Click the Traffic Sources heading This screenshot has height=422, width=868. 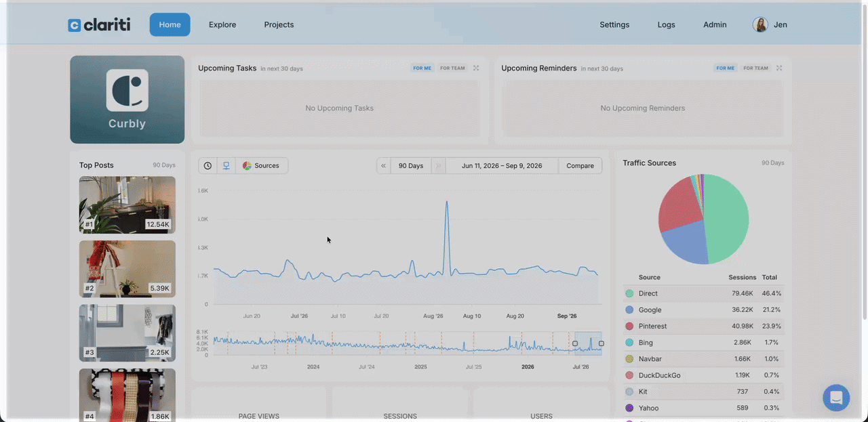tap(650, 163)
